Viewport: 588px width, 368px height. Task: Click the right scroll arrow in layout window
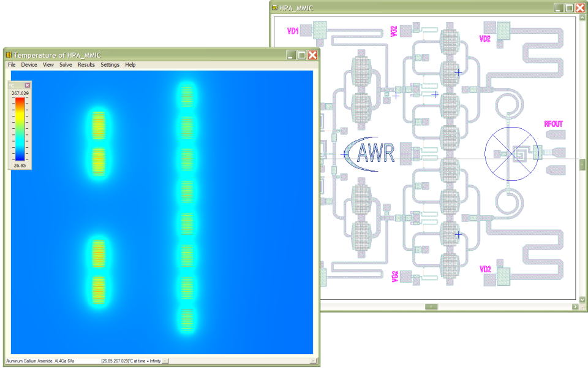[x=575, y=306]
